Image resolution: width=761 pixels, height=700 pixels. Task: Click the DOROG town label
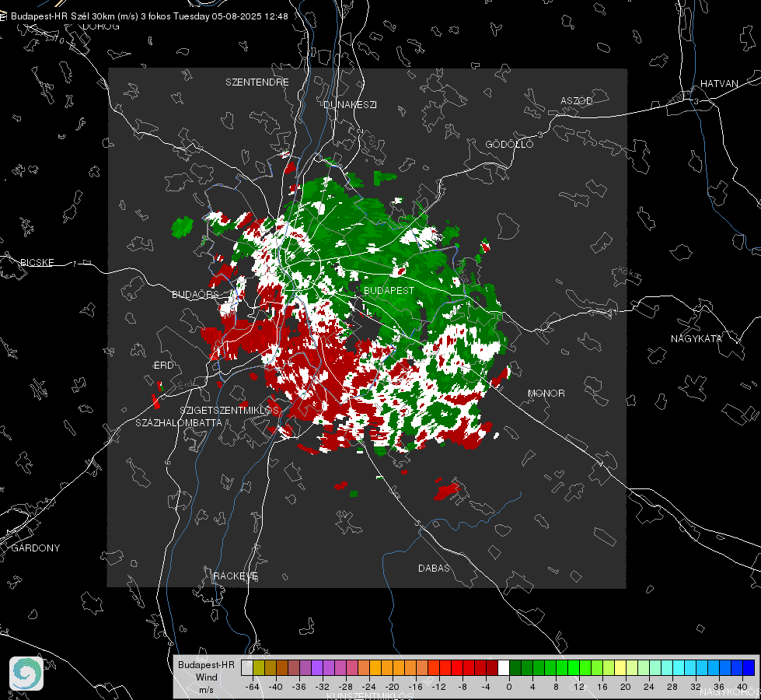101,26
